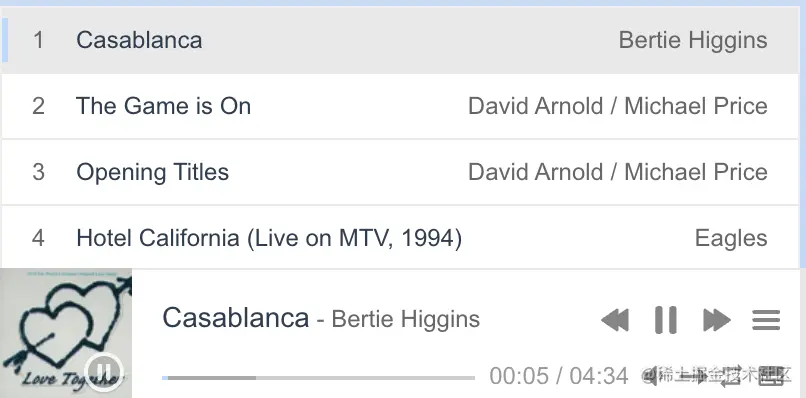
Task: Mute audio with the speaker volume icon
Action: pos(650,376)
